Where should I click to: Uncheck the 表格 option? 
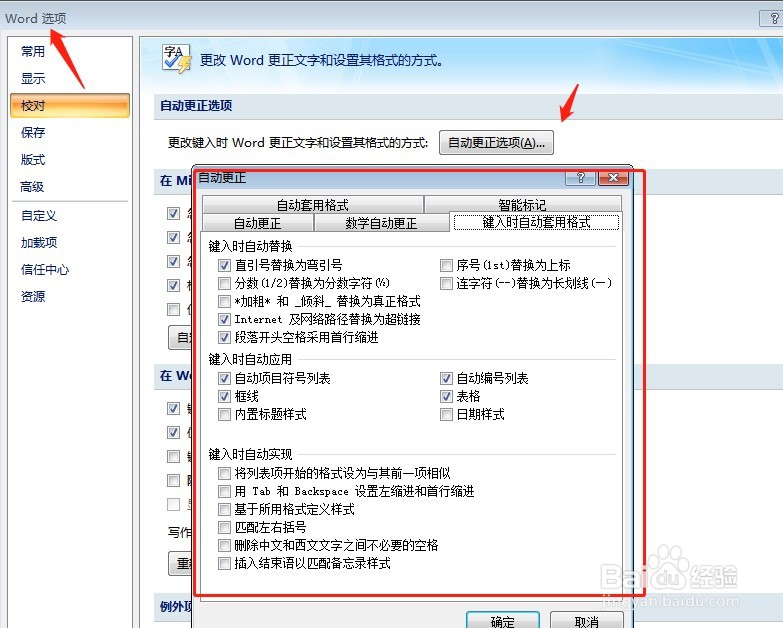click(446, 396)
